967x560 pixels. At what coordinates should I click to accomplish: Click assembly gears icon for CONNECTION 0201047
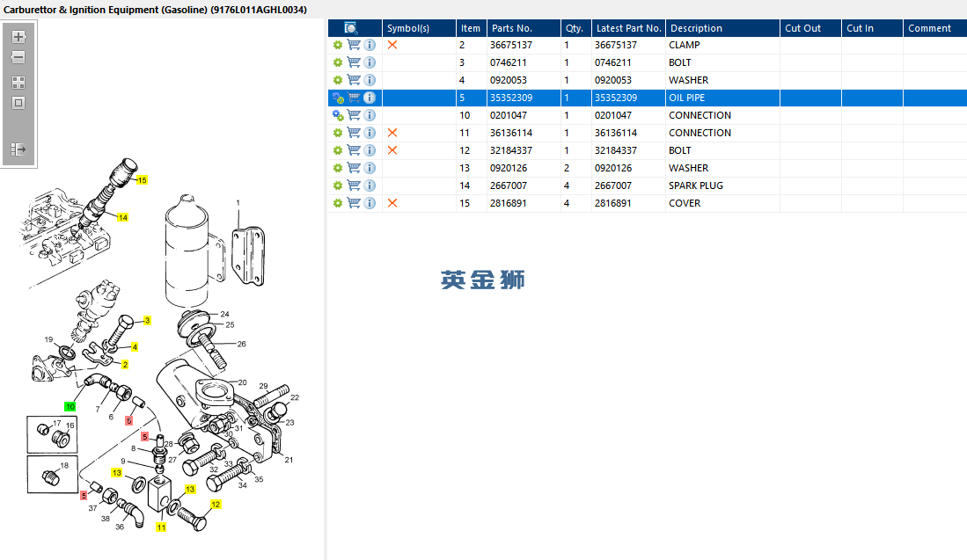point(338,115)
